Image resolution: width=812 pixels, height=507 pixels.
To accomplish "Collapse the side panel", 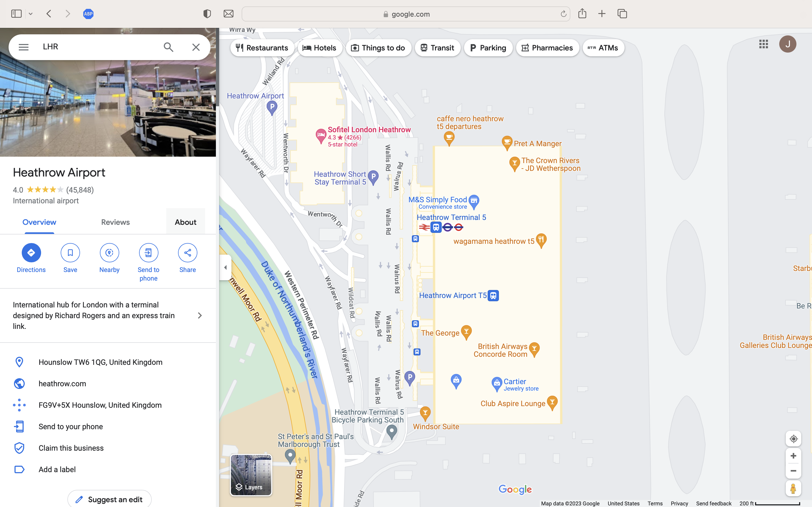I will click(x=226, y=267).
